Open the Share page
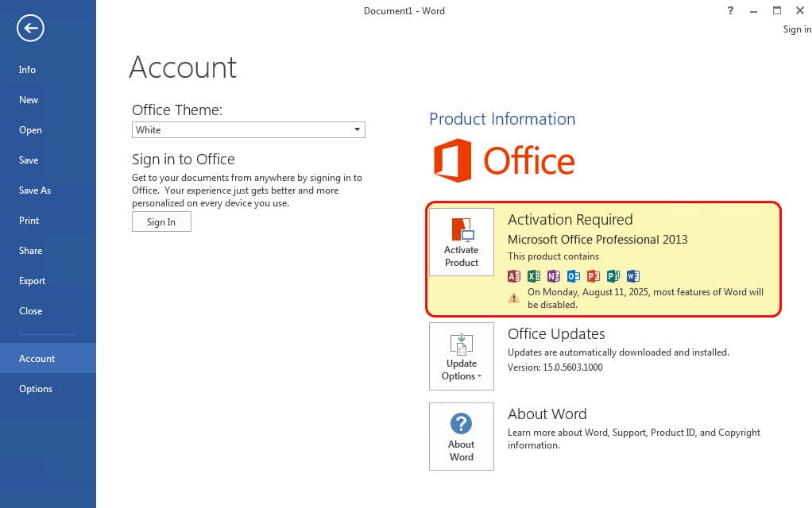Viewport: 812px width, 508px height. coord(30,250)
